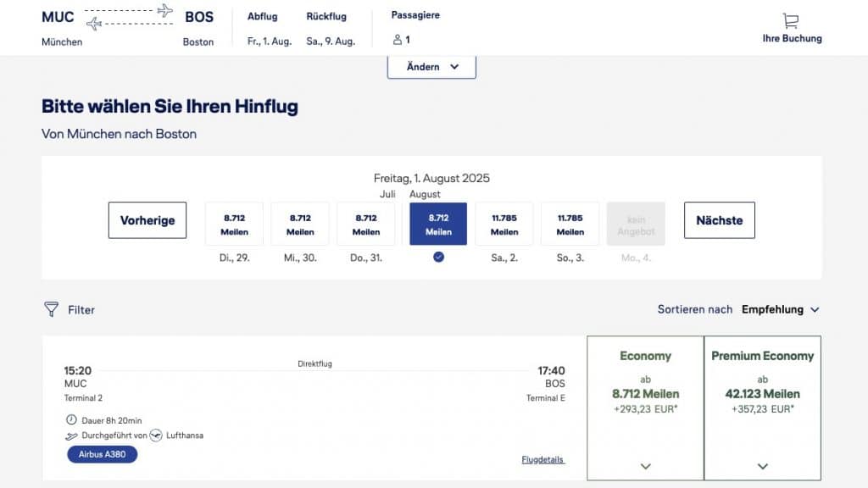Select the Do., 31. departure date
The width and height of the screenshot is (868, 488).
pos(366,223)
